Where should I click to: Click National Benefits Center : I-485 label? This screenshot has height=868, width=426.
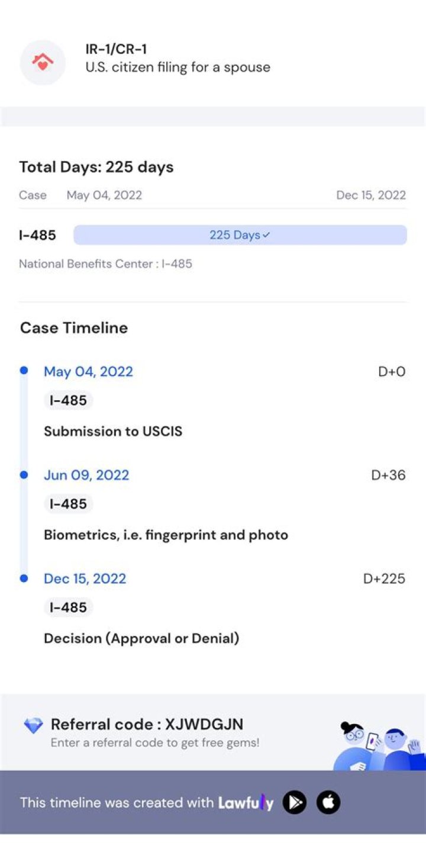tap(105, 264)
